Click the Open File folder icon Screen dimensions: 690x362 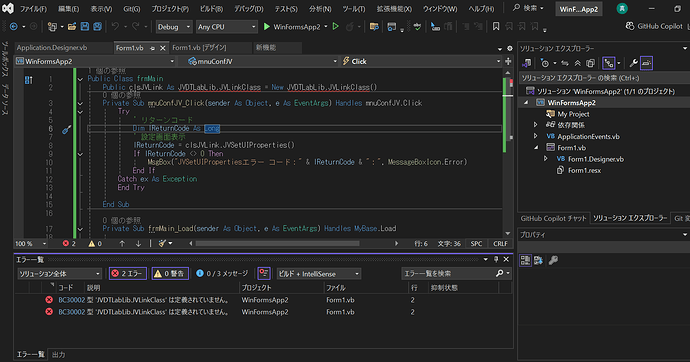point(72,27)
